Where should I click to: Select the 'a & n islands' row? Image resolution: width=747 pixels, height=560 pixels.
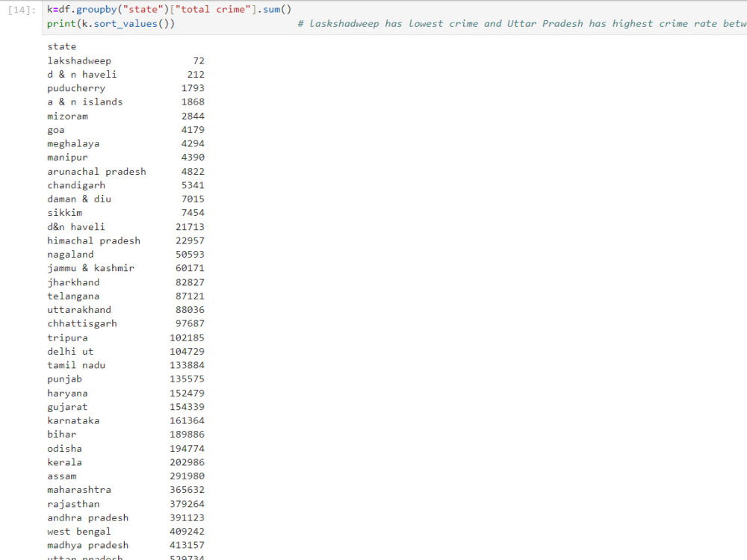[125, 102]
